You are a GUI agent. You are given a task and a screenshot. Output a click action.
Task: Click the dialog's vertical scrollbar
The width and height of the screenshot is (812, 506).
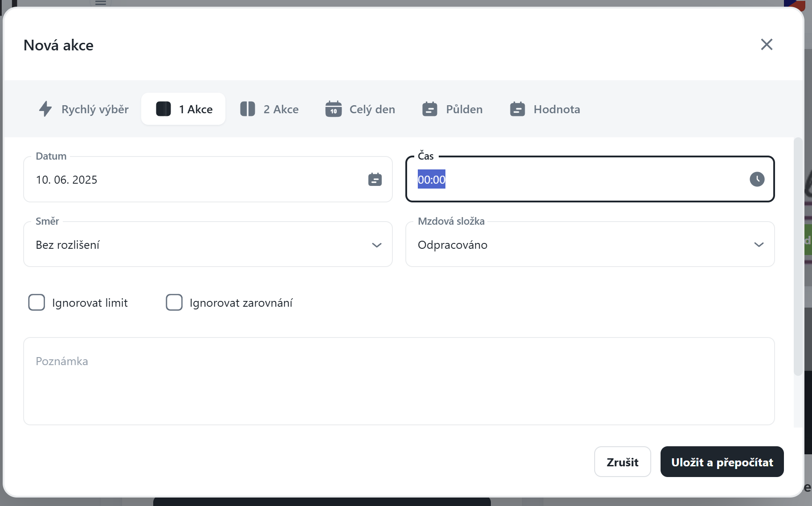[x=798, y=256]
